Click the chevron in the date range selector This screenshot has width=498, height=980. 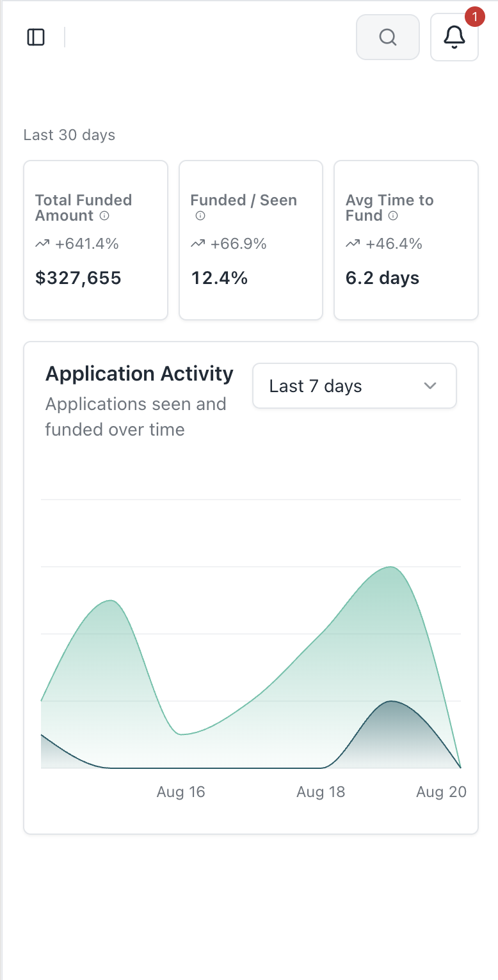click(x=430, y=386)
